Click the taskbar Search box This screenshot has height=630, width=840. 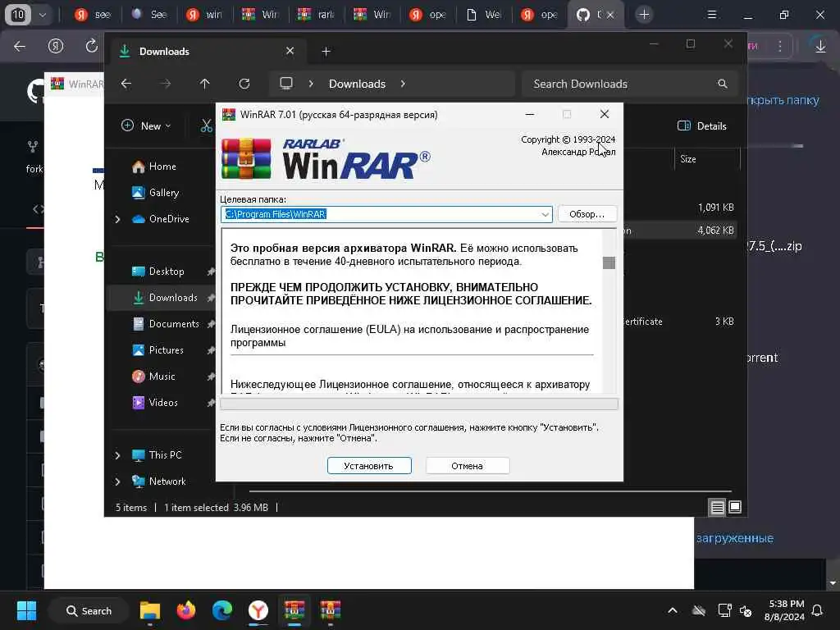click(89, 610)
